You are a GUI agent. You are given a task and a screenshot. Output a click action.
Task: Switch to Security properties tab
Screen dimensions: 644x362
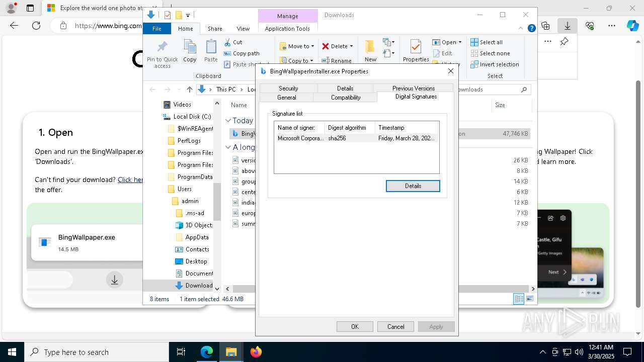tap(288, 88)
